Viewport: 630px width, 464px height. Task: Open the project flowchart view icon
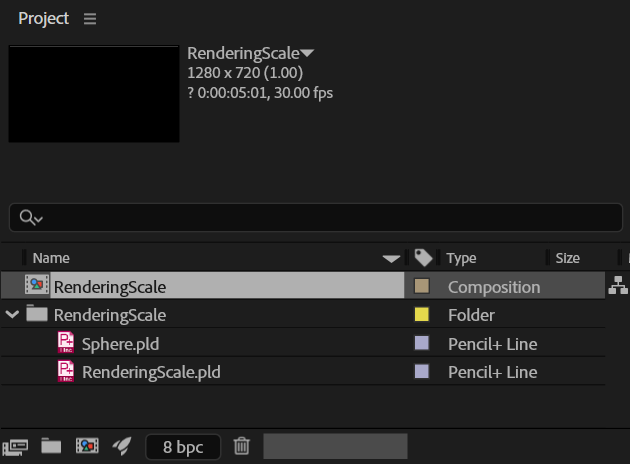(618, 285)
